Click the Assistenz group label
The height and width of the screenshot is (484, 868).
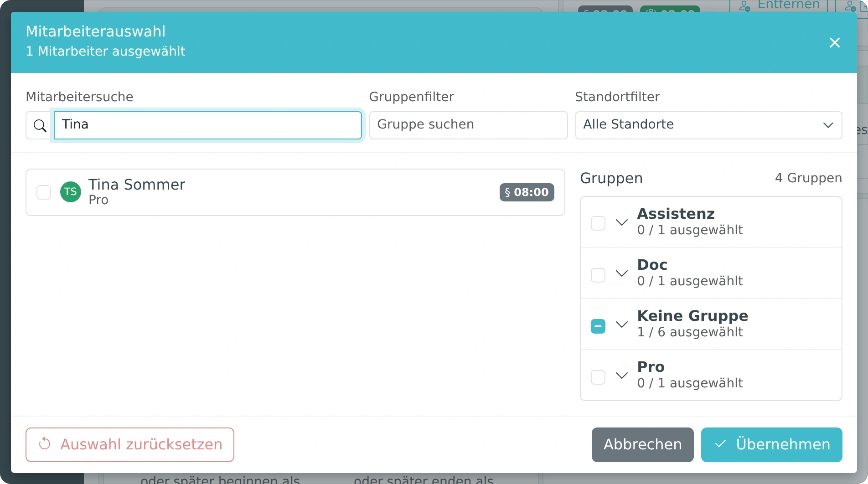click(676, 214)
